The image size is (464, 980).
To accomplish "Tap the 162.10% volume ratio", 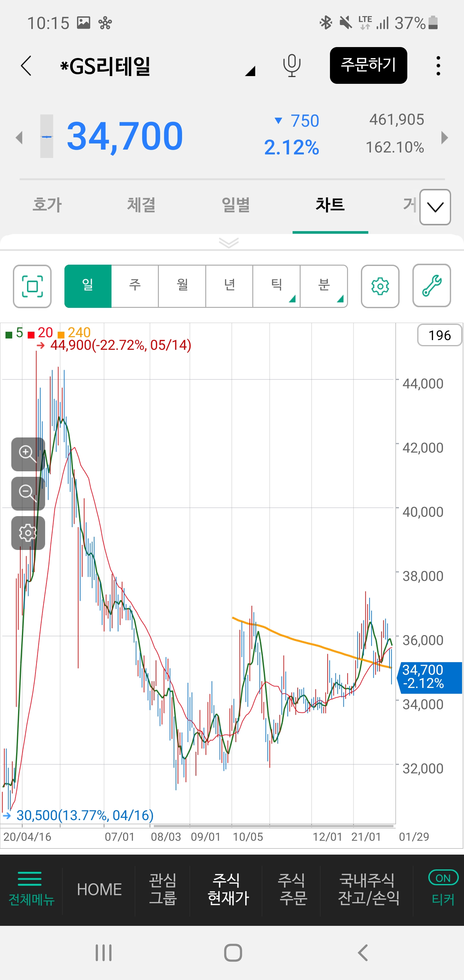I will [x=395, y=147].
